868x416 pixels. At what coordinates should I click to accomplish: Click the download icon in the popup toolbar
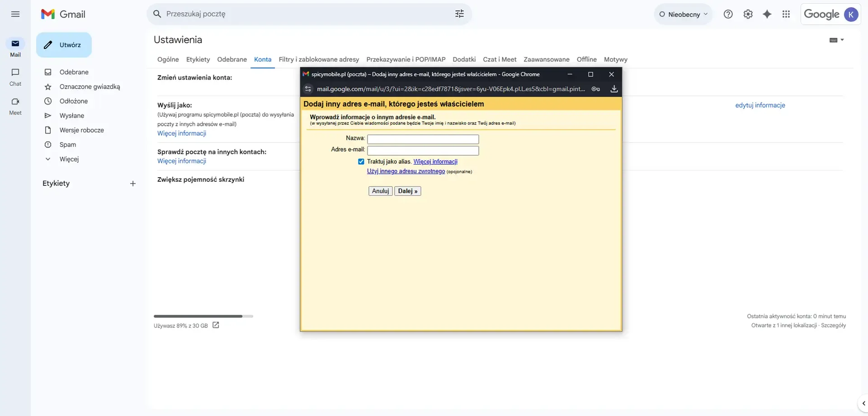tap(614, 89)
